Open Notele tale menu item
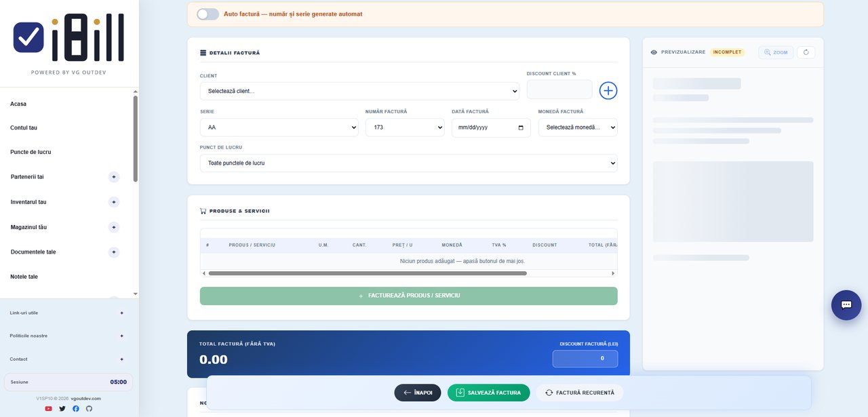Image resolution: width=868 pixels, height=417 pixels. tap(24, 277)
